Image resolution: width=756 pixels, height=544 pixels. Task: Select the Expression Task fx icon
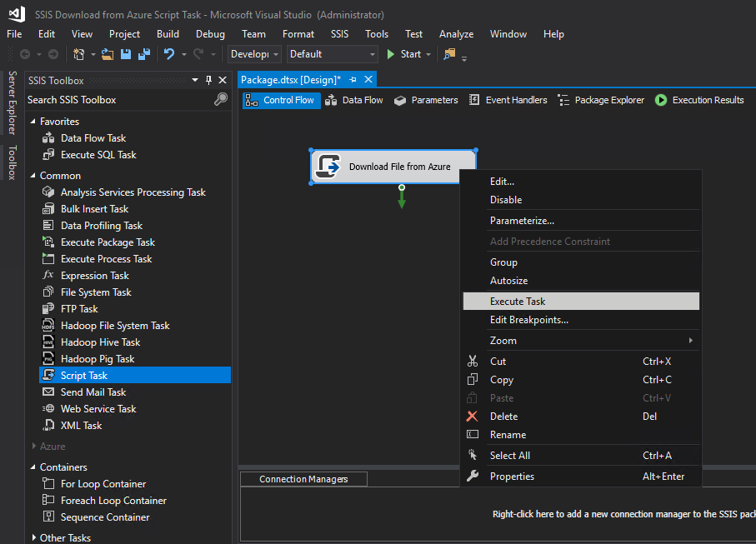(48, 275)
